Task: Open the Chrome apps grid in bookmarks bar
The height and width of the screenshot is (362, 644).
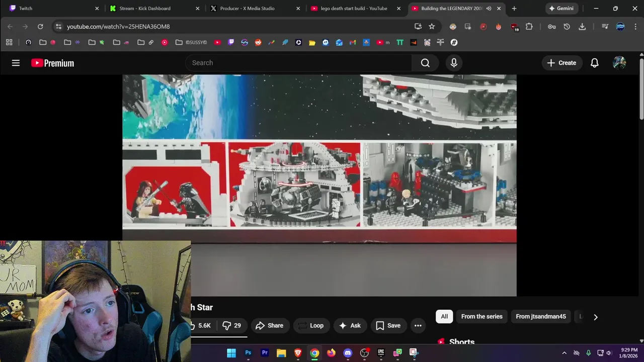Action: (x=9, y=43)
